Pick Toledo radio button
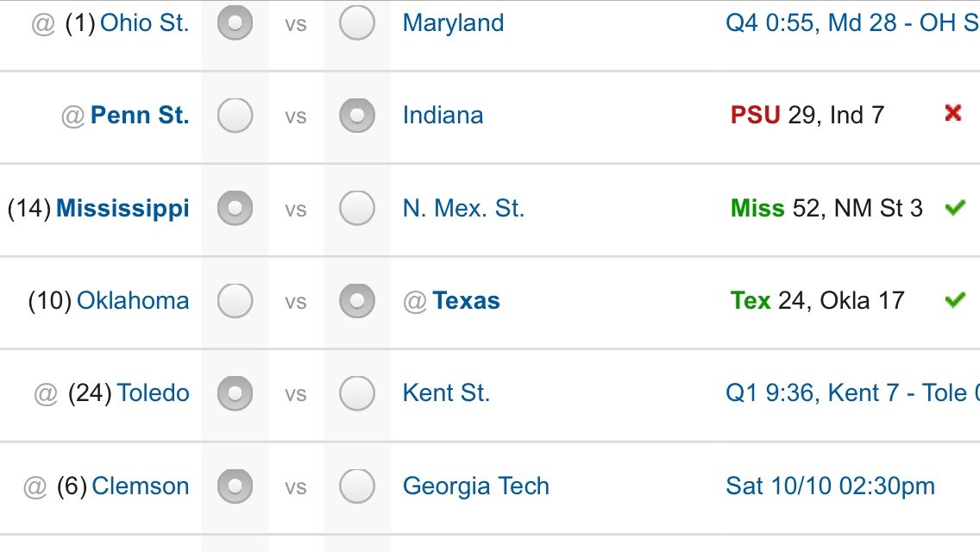The image size is (980, 552). pyautogui.click(x=235, y=393)
